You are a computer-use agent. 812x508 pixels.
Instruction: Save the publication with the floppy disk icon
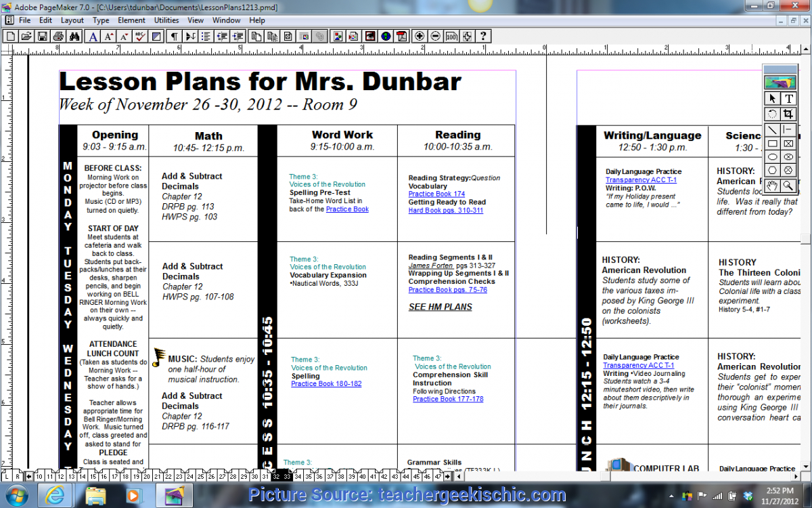[x=43, y=36]
